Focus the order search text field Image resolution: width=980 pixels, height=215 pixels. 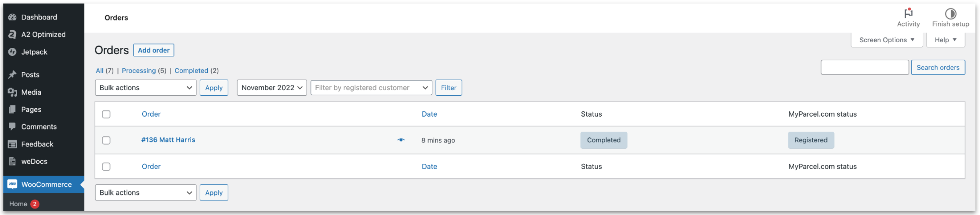864,68
